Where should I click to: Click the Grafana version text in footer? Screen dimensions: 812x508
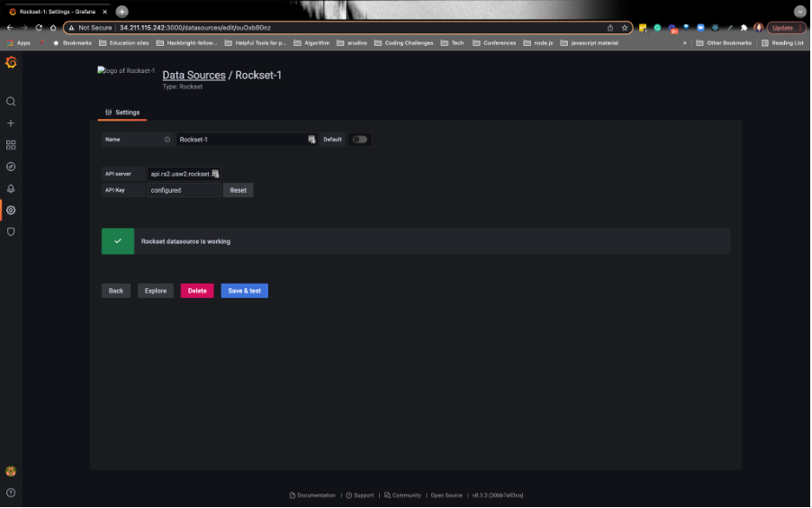tap(498, 495)
